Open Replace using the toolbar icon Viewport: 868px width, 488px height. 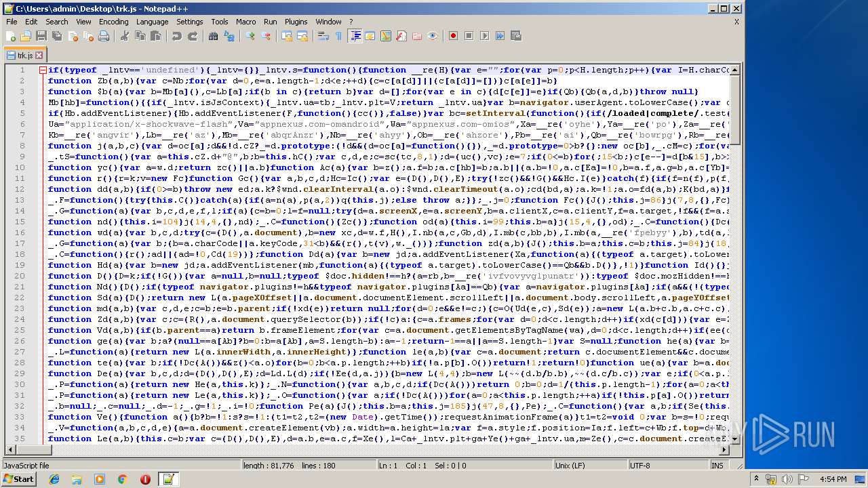pyautogui.click(x=229, y=36)
